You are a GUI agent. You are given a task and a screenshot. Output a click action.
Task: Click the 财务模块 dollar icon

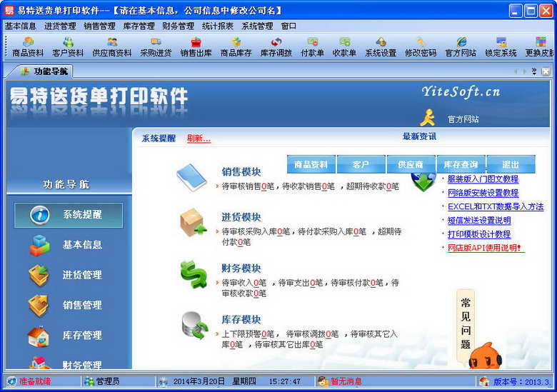194,274
